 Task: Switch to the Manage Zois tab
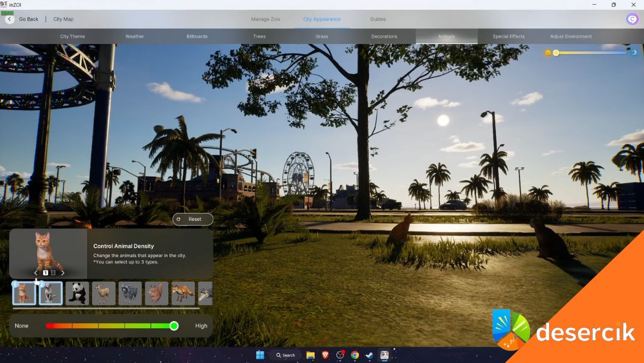(x=265, y=19)
